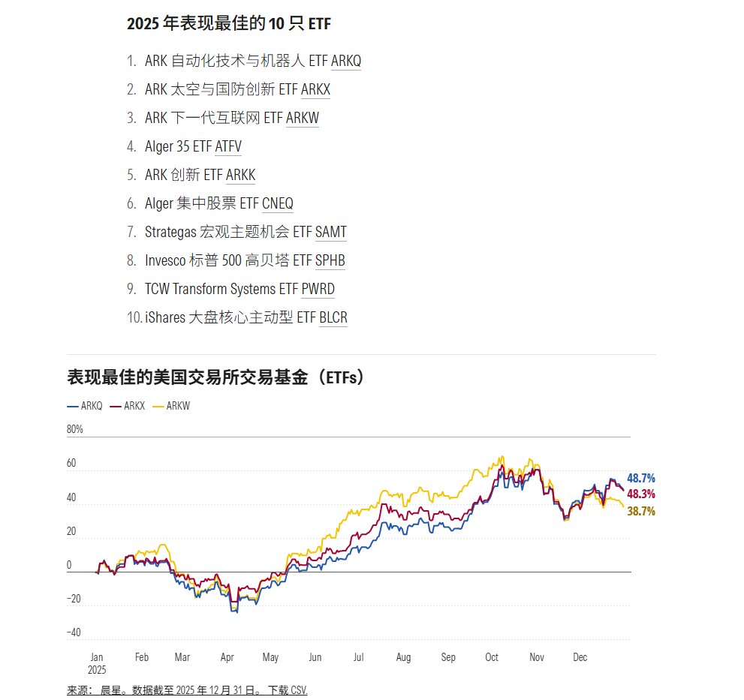
Task: Select the CNEQ ticker link
Action: [277, 203]
